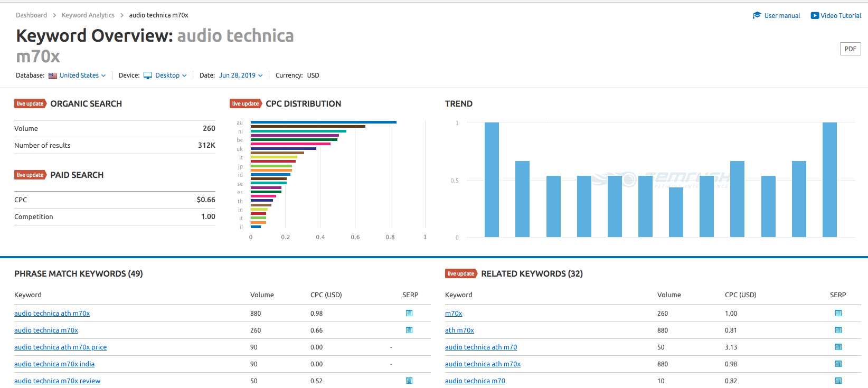Open SERP snapshot for related audio technica ath m70

click(x=838, y=347)
